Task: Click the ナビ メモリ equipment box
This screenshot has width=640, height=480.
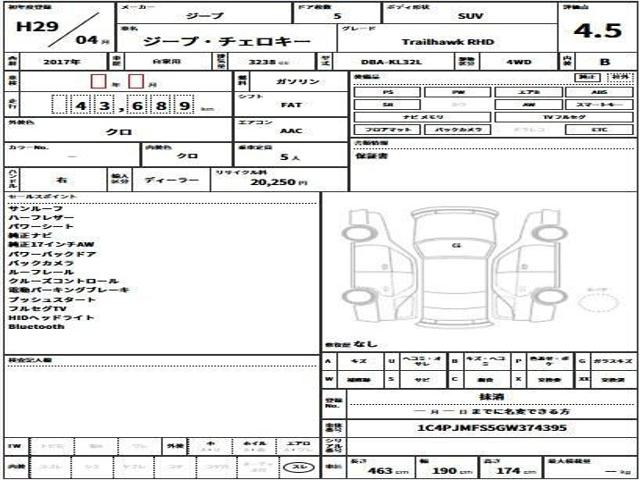Action: point(422,117)
